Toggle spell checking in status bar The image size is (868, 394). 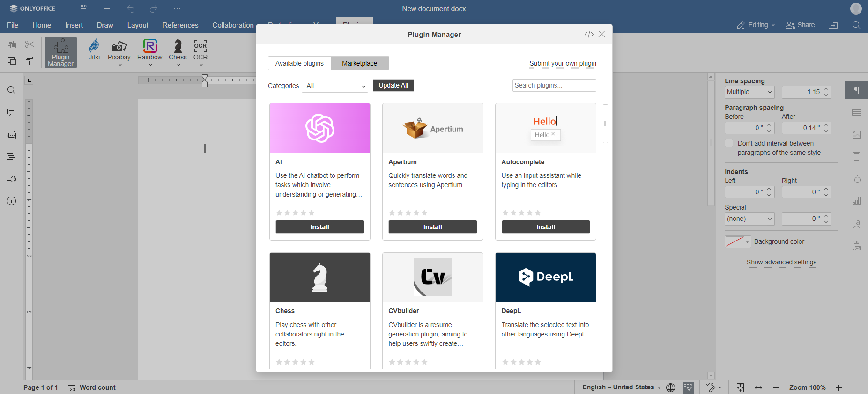[x=688, y=387]
